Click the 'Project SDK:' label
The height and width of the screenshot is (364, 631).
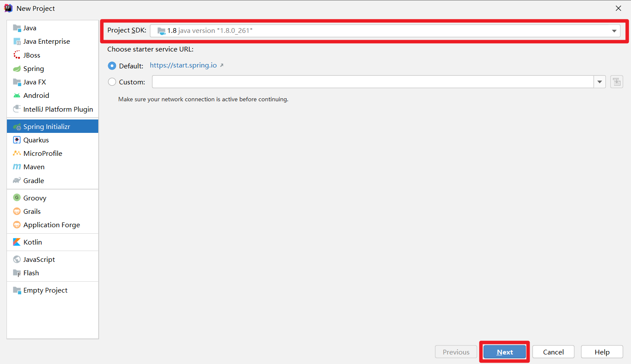(x=127, y=30)
